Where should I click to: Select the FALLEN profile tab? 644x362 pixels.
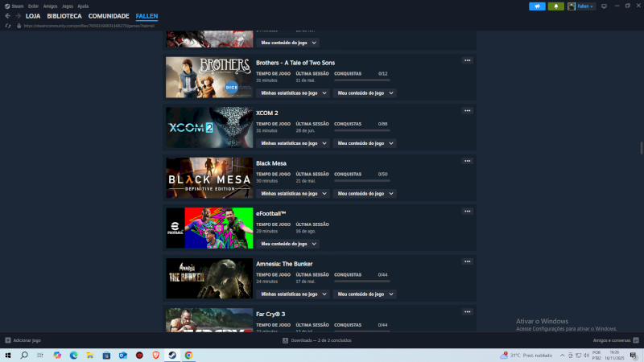pyautogui.click(x=147, y=16)
